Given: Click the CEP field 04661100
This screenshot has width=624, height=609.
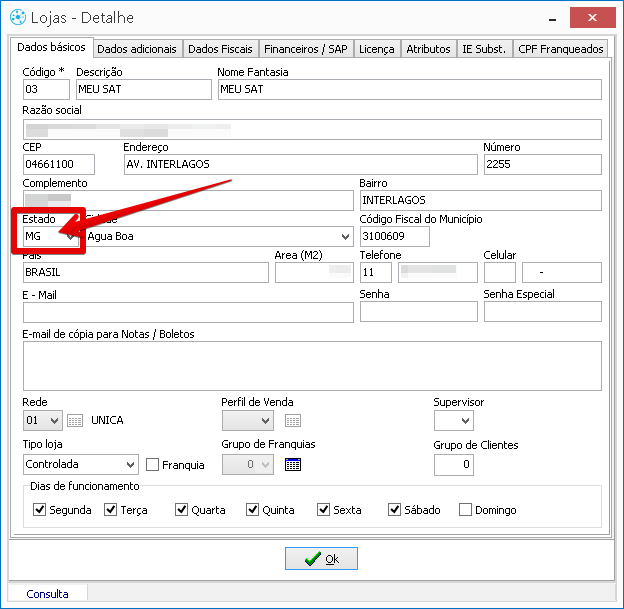Looking at the screenshot, I should 59,164.
